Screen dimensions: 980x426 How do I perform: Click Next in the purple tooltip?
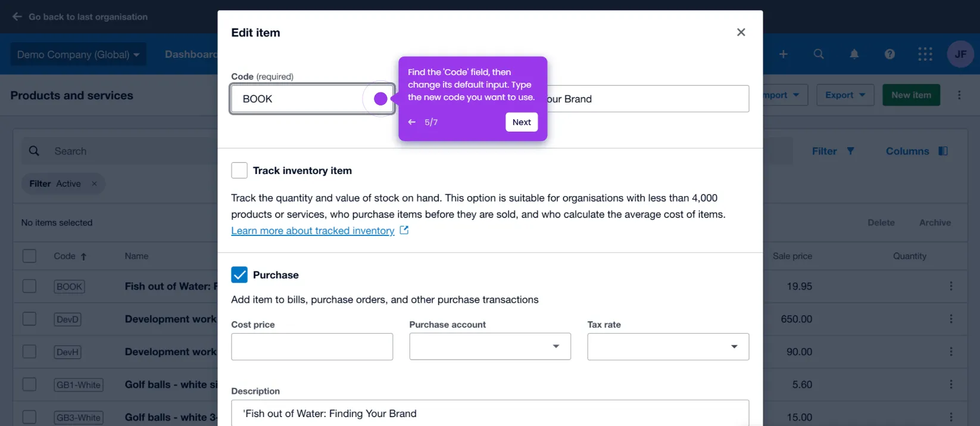coord(522,122)
